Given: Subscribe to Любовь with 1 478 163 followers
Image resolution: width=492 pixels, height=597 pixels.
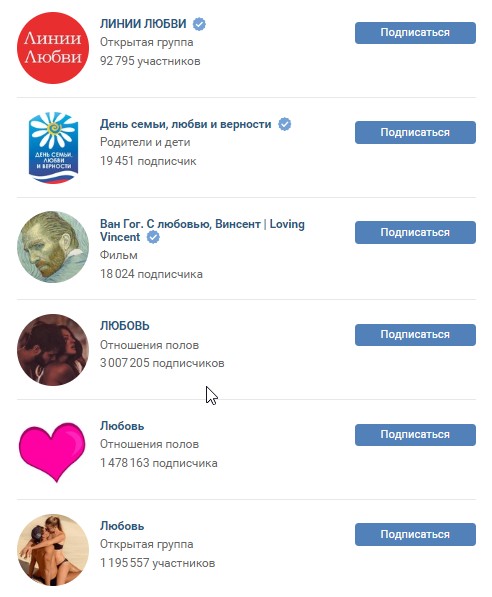Looking at the screenshot, I should click(415, 435).
